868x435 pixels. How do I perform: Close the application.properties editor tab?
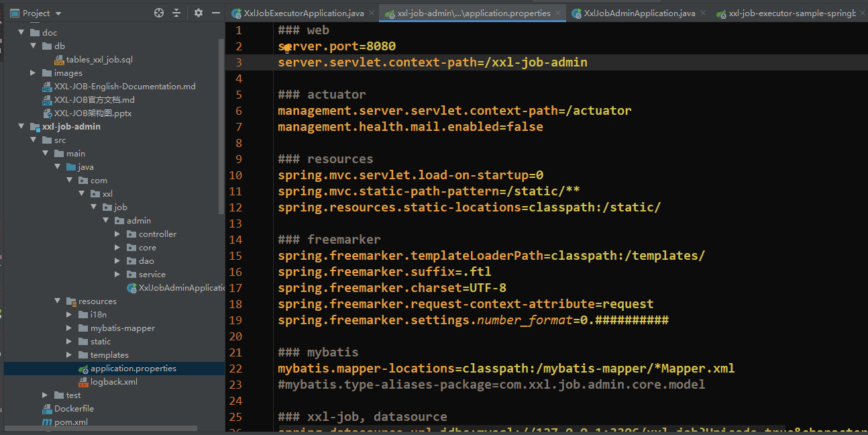[x=558, y=13]
